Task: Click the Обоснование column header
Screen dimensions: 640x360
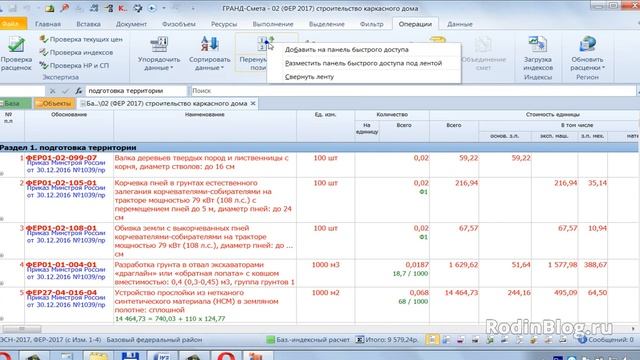Action: pos(69,115)
